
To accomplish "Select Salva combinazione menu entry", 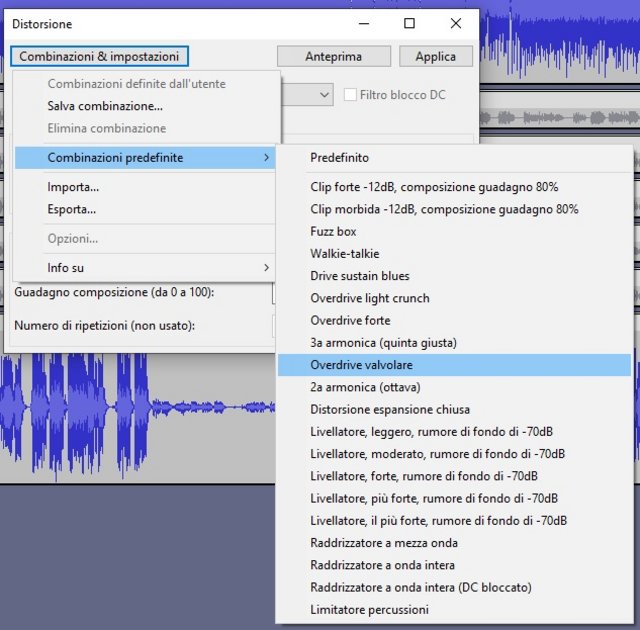I will tap(105, 106).
